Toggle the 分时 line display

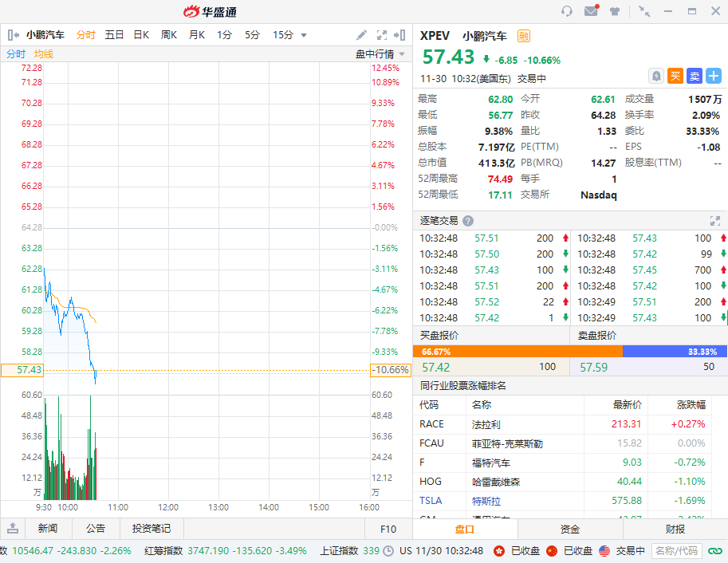click(x=16, y=54)
